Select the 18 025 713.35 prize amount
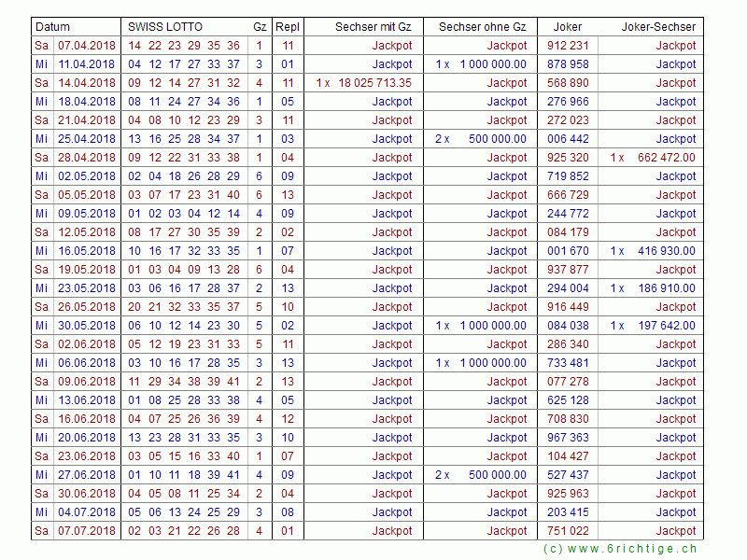The width and height of the screenshot is (747, 560). pyautogui.click(x=374, y=83)
